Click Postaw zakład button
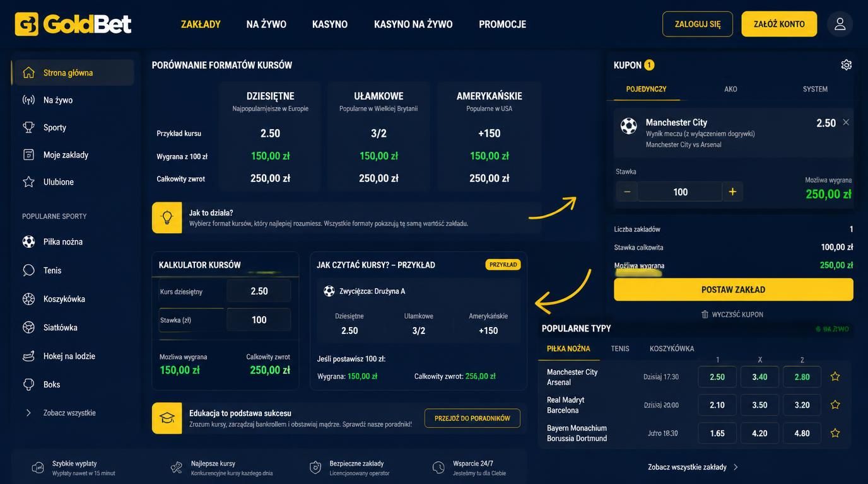Image resolution: width=868 pixels, height=484 pixels. tap(734, 289)
